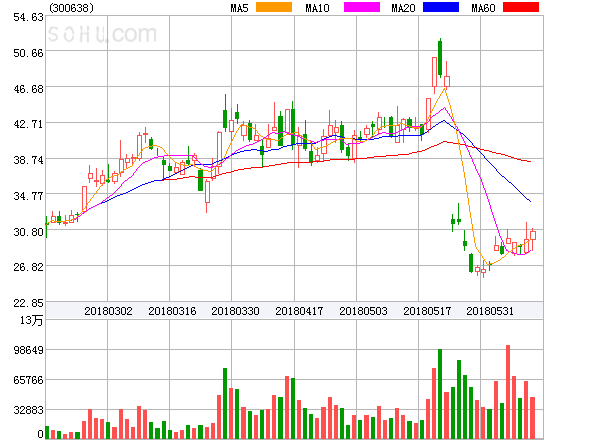The width and height of the screenshot is (600, 440).
Task: Click the 30.80 price axis value
Action: (28, 232)
